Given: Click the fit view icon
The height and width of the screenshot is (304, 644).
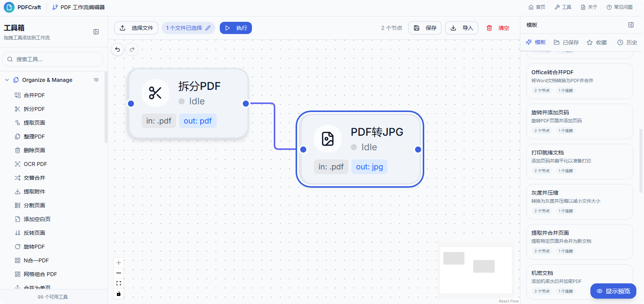Looking at the screenshot, I should (x=119, y=283).
